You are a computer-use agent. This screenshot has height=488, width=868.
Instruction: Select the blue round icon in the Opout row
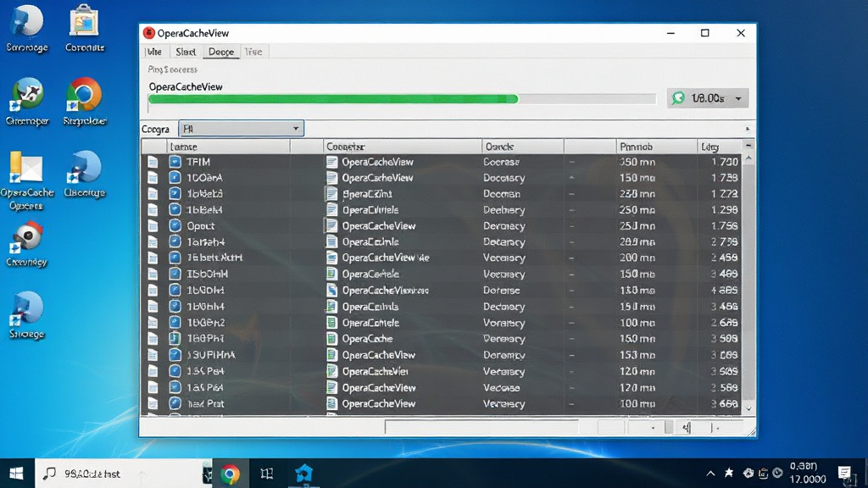(x=175, y=225)
